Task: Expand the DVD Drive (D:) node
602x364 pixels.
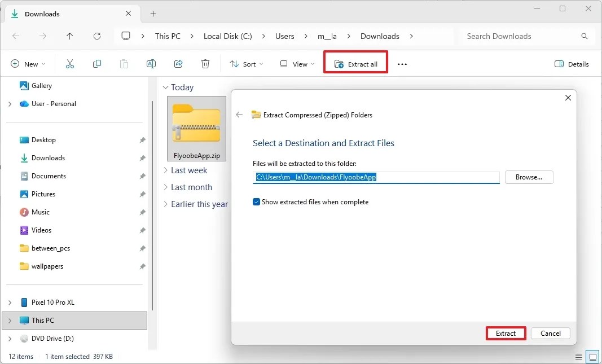Action: click(x=10, y=339)
